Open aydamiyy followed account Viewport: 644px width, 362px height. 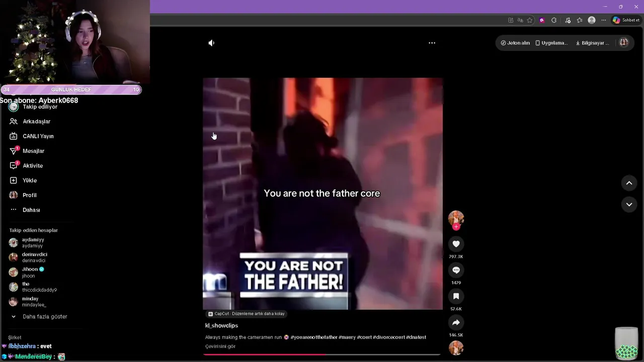click(33, 242)
